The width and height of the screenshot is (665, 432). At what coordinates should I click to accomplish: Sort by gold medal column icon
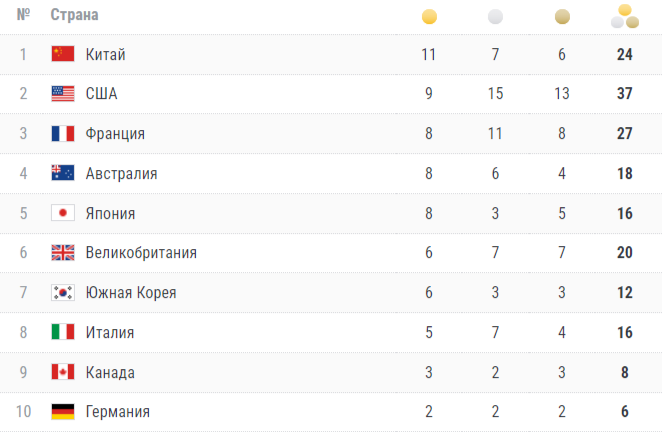coord(429,16)
